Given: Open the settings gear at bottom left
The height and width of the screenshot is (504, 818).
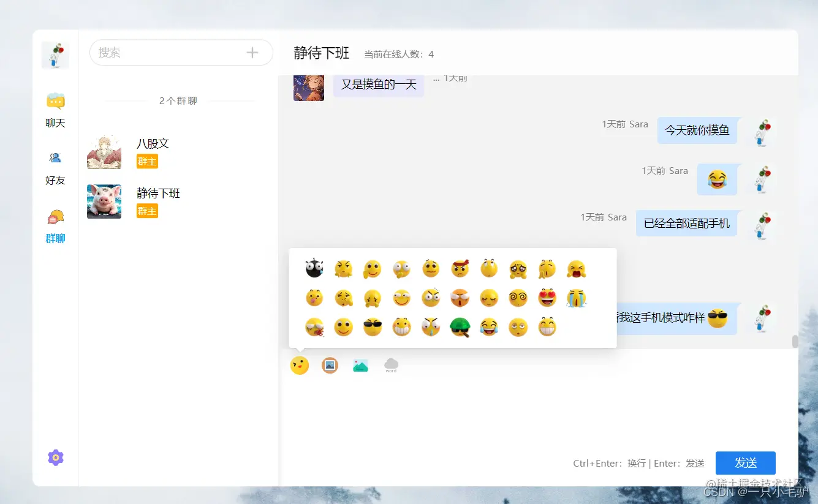Looking at the screenshot, I should pos(56,457).
